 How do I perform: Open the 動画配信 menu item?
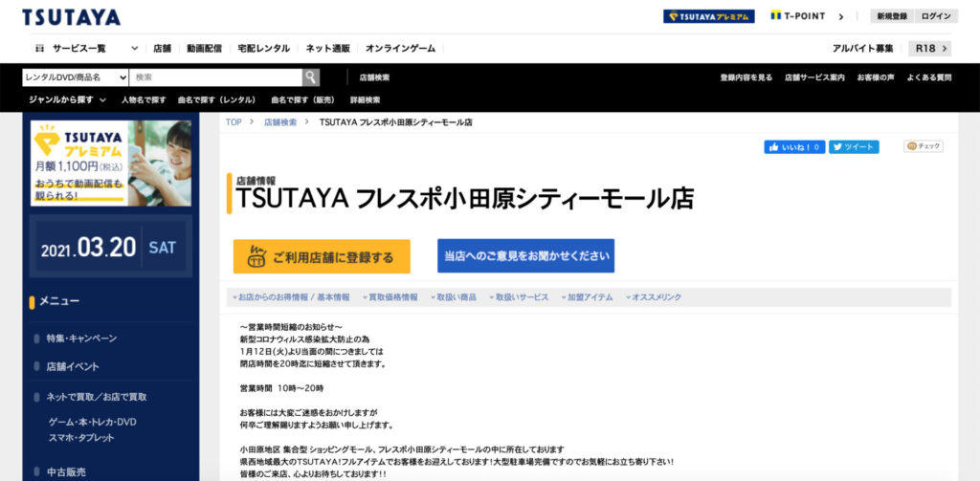(x=205, y=48)
